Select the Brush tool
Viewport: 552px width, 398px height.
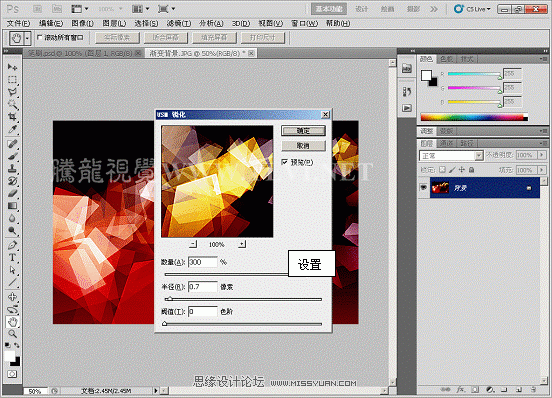12,156
